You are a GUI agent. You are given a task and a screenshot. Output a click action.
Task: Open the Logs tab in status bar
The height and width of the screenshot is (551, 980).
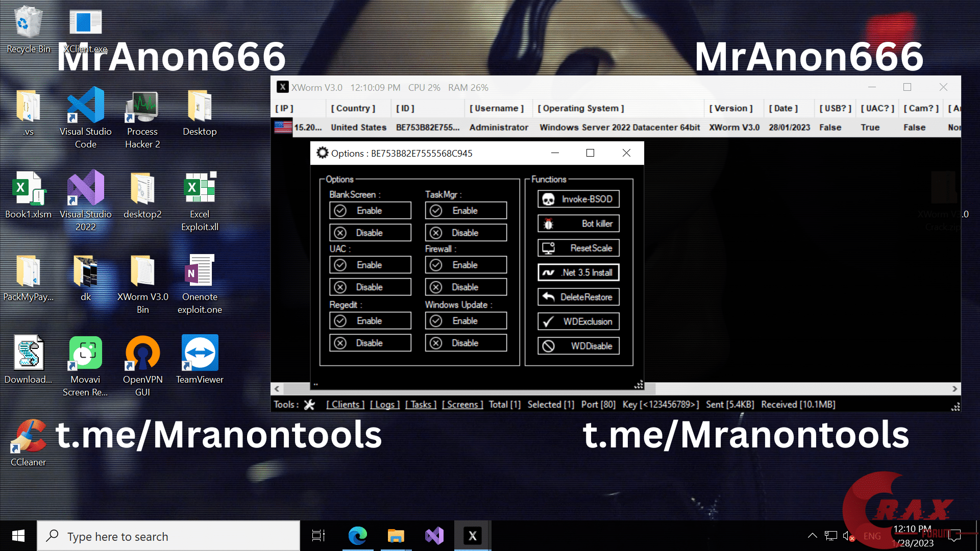pos(385,405)
